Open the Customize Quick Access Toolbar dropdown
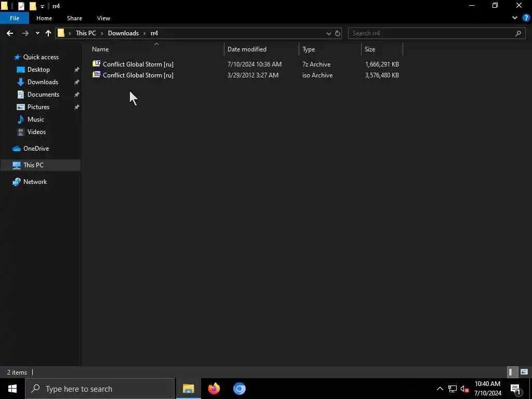Image resolution: width=532 pixels, height=399 pixels. click(42, 6)
